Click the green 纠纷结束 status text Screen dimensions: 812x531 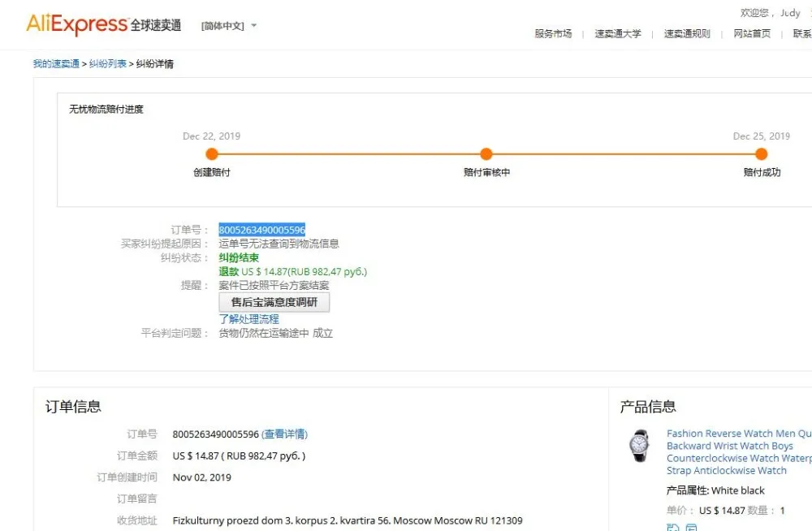pos(239,257)
